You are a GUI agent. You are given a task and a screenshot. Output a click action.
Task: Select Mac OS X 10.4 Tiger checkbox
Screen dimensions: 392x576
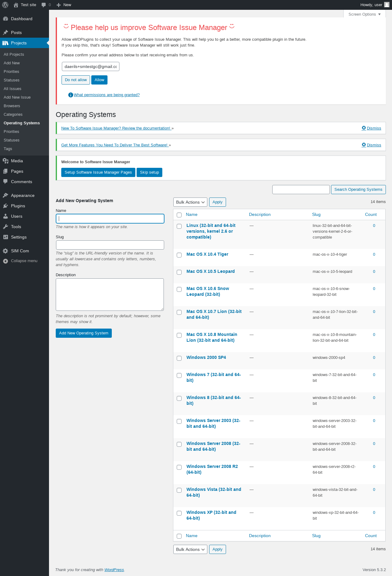pyautogui.click(x=179, y=255)
